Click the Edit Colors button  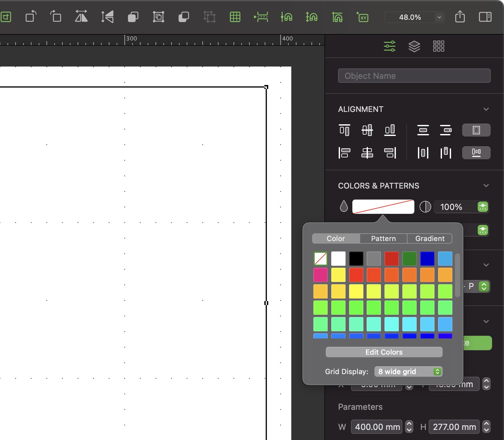pyautogui.click(x=384, y=352)
